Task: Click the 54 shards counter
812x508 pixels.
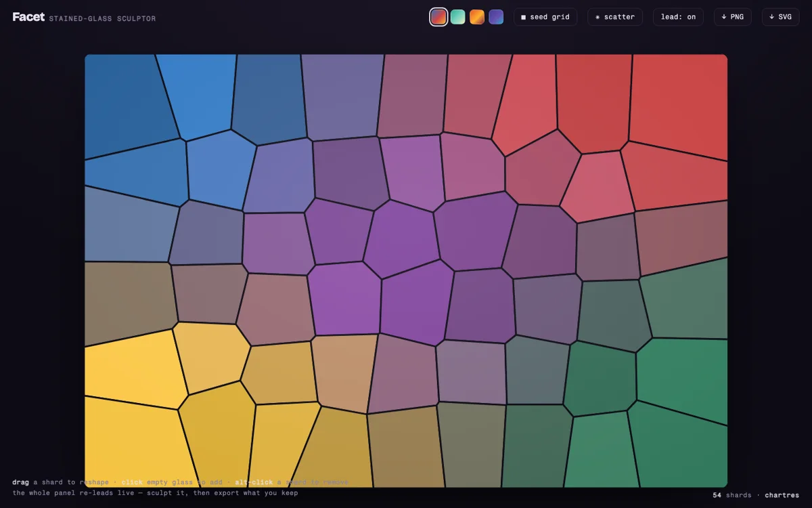Action: tap(731, 495)
